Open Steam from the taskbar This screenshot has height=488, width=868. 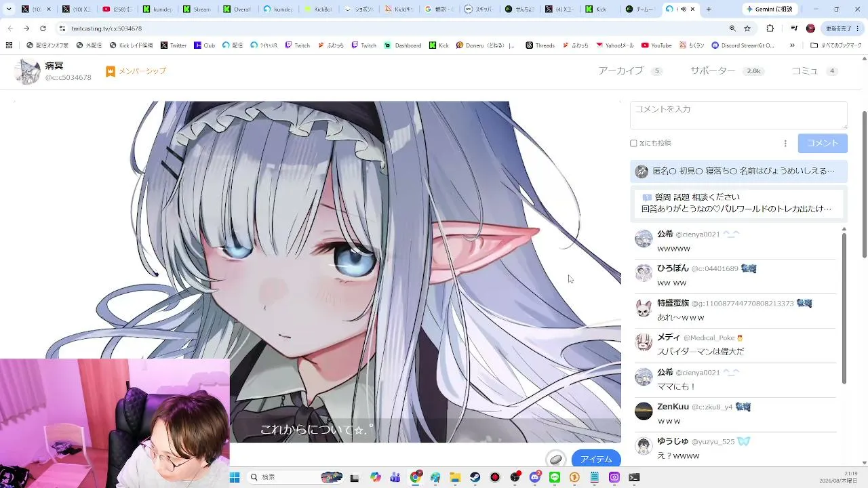475,477
